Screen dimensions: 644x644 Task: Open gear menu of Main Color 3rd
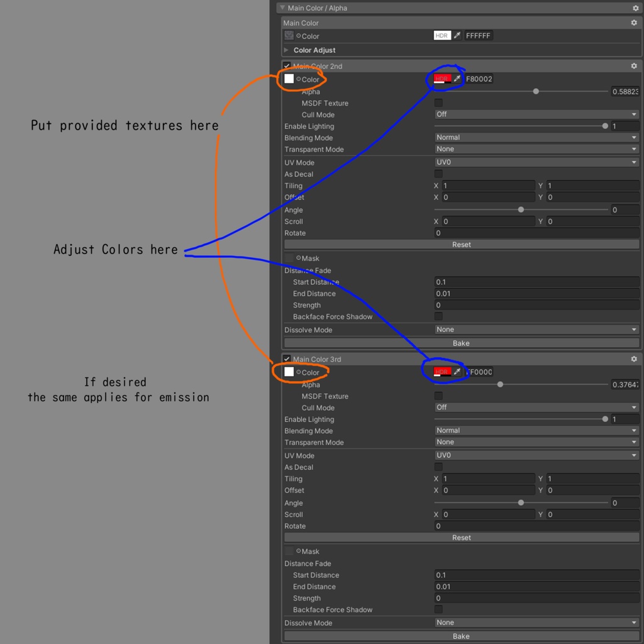pos(634,359)
